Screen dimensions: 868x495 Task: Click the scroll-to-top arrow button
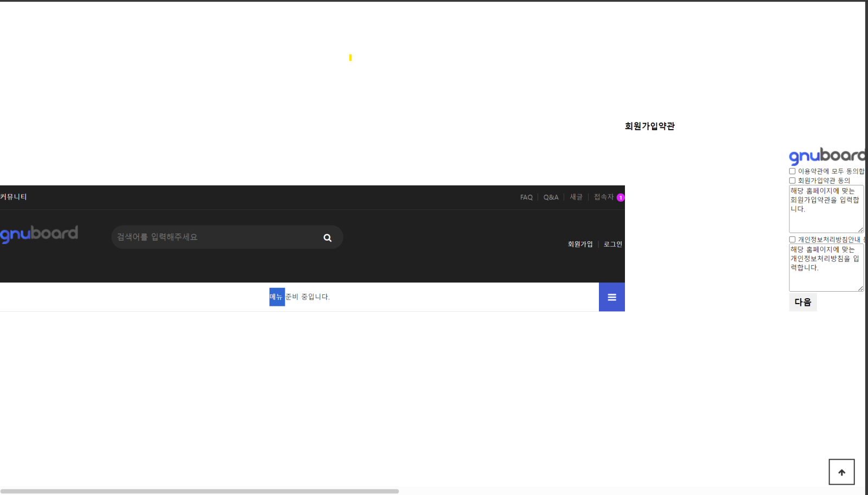coord(841,472)
